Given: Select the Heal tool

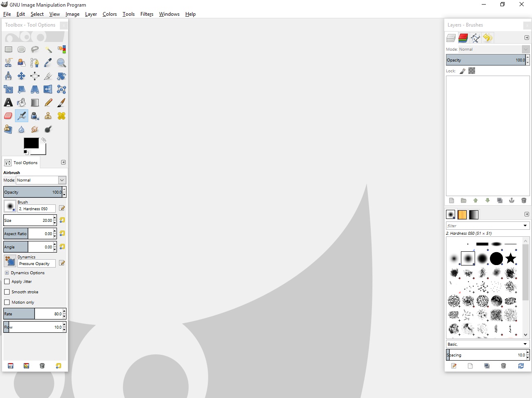Looking at the screenshot, I should click(x=62, y=116).
